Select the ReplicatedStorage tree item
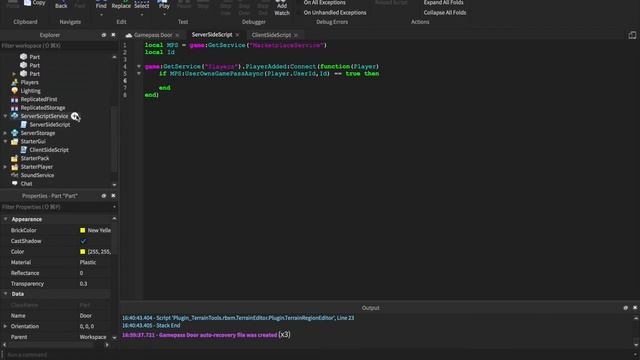 [43, 108]
